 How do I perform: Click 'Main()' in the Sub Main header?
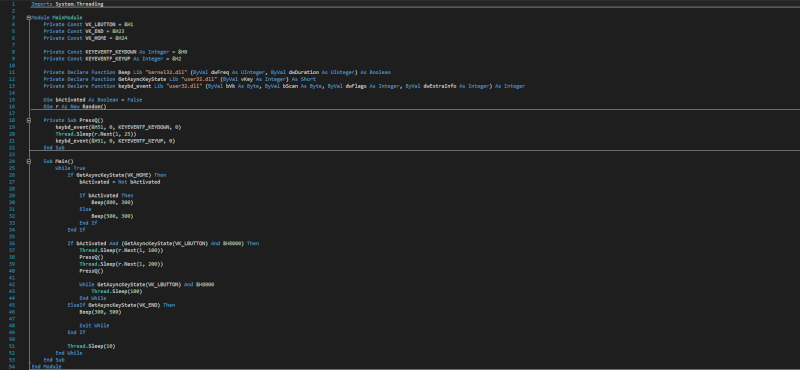64,161
